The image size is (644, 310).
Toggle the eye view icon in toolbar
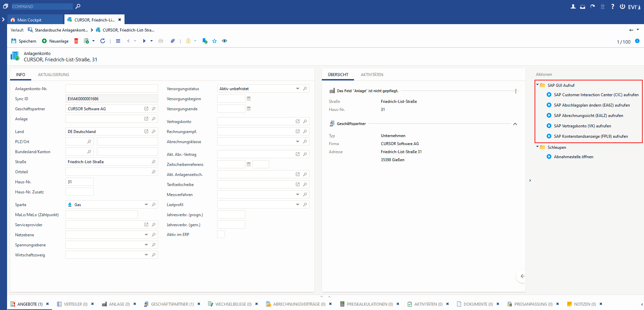pyautogui.click(x=225, y=41)
